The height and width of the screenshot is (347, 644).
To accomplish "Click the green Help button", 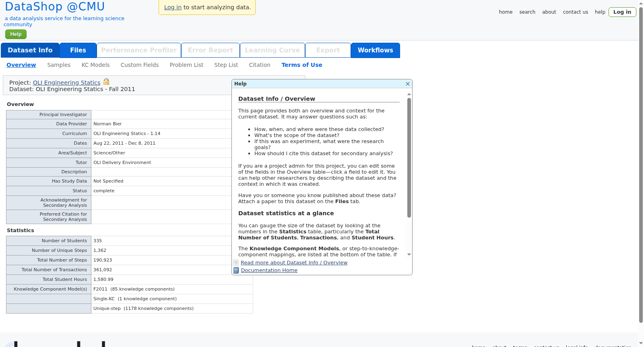I will 16,34.
